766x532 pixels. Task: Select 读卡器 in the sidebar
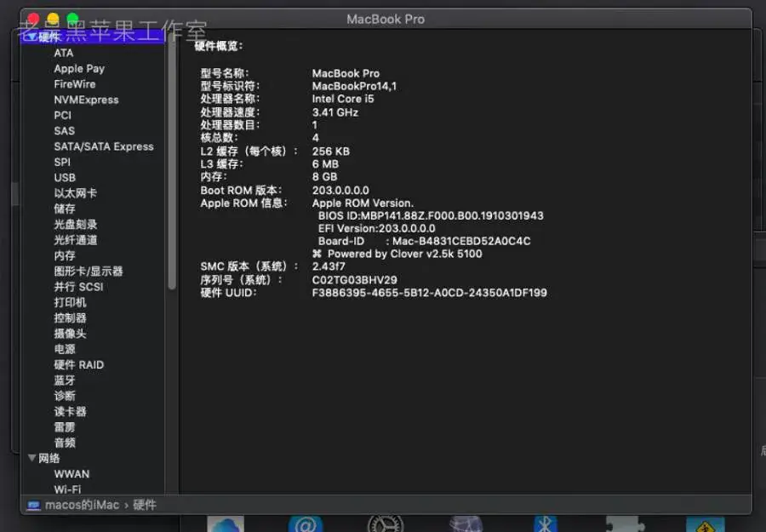pos(70,411)
